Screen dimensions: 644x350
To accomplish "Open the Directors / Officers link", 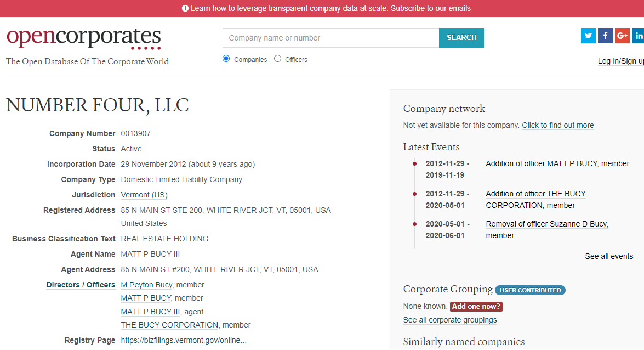I will point(81,285).
